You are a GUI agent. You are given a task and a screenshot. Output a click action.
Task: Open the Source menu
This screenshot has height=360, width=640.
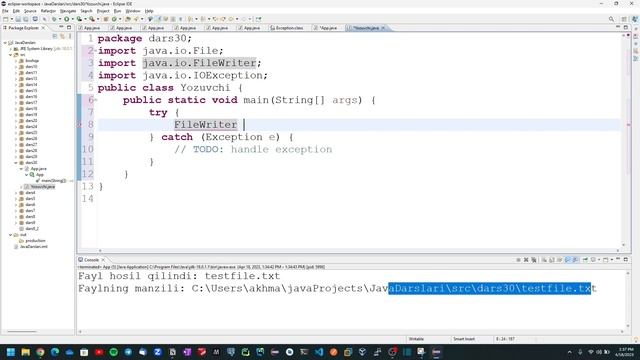tap(30, 11)
